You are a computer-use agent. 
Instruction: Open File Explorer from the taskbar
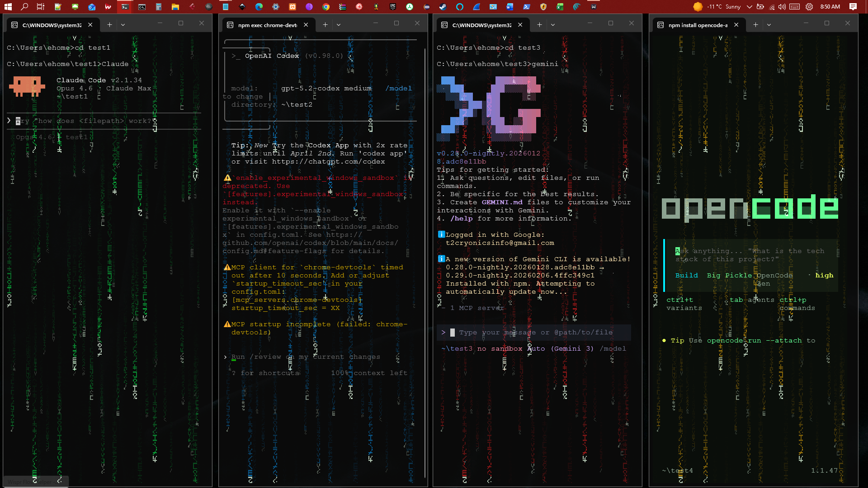coord(175,7)
